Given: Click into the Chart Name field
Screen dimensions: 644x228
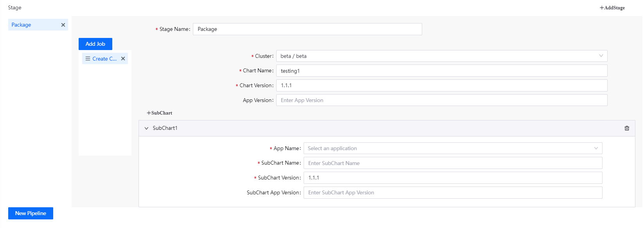Looking at the screenshot, I should [x=441, y=71].
